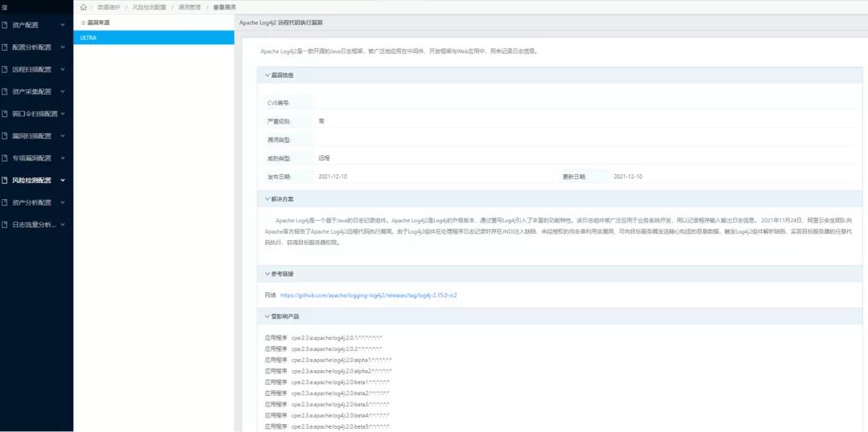Click the 资产分析配置 page icon in sidebar
The height and width of the screenshot is (432, 868).
coord(5,202)
